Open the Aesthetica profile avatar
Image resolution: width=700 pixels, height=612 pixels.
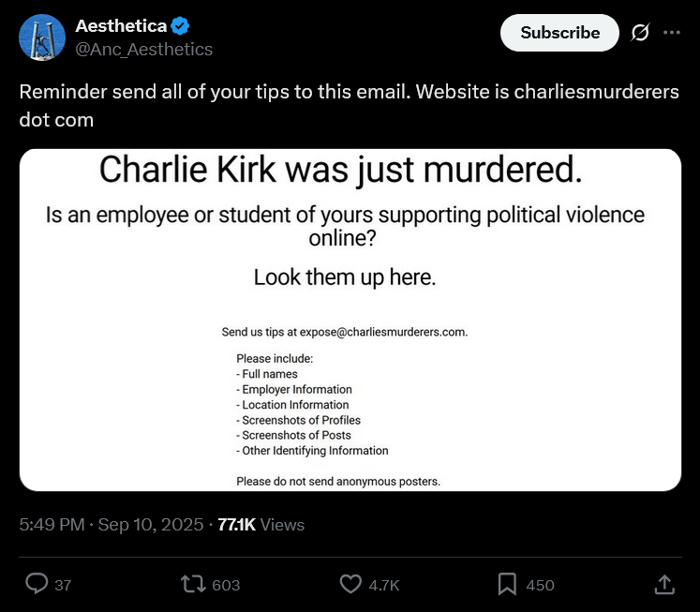[x=42, y=37]
